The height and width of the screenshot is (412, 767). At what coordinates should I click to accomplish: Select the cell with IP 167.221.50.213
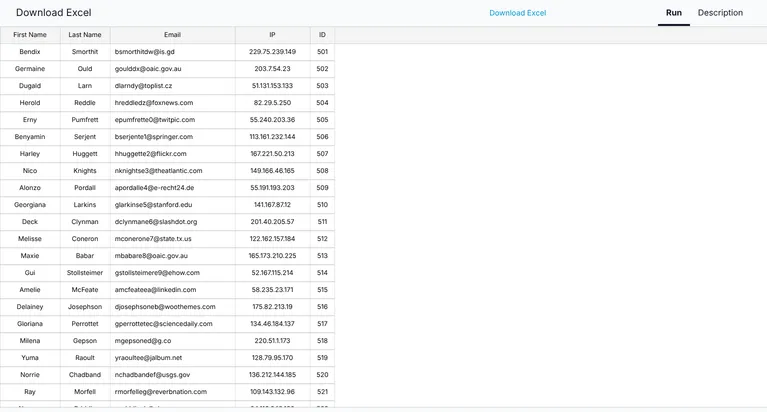coord(272,154)
